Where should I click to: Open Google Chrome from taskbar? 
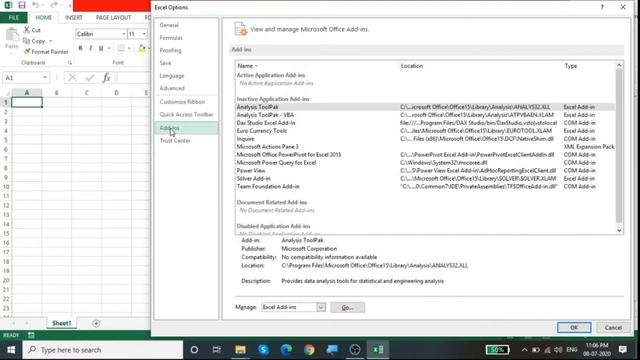309,350
